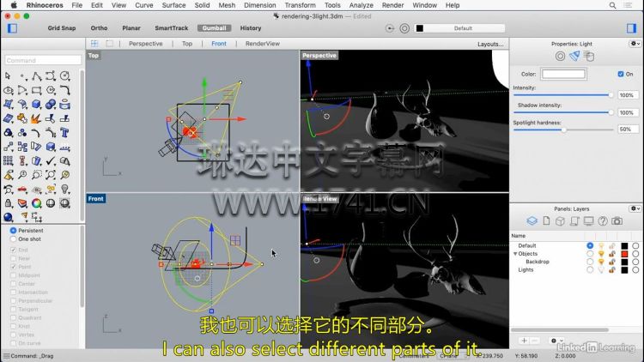The image size is (644, 362).
Task: Click the blue render sphere icon
Action: coord(9,217)
